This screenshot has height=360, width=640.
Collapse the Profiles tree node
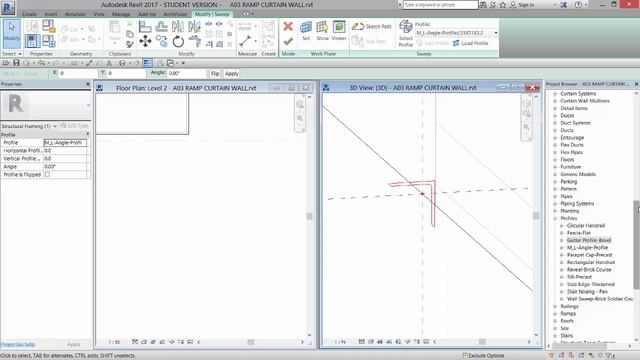click(x=555, y=218)
